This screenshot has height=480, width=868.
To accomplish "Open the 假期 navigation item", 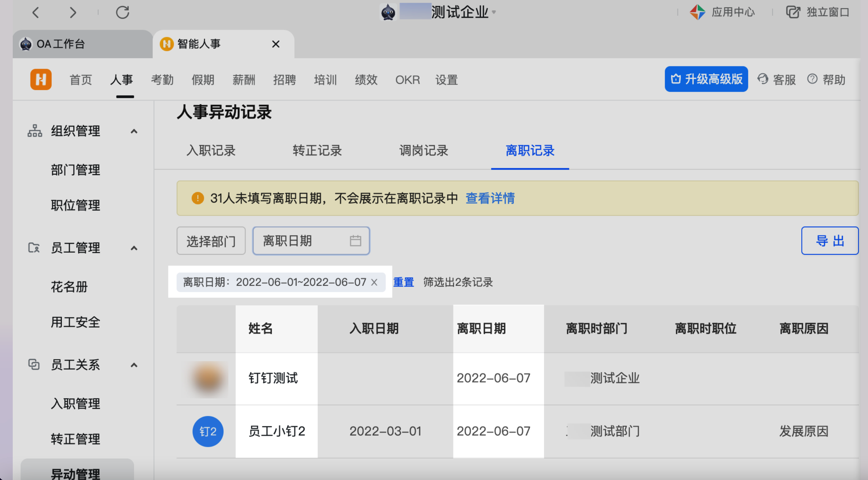I will point(203,80).
